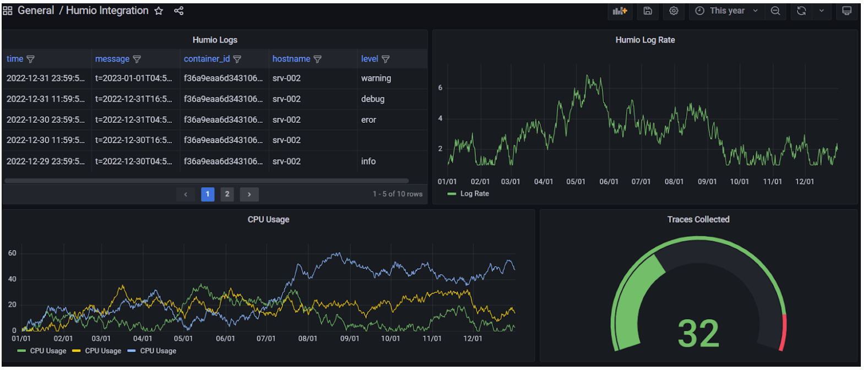This screenshot has width=868, height=370.
Task: Click the 1 - 5 of 10 rows text
Action: click(398, 194)
